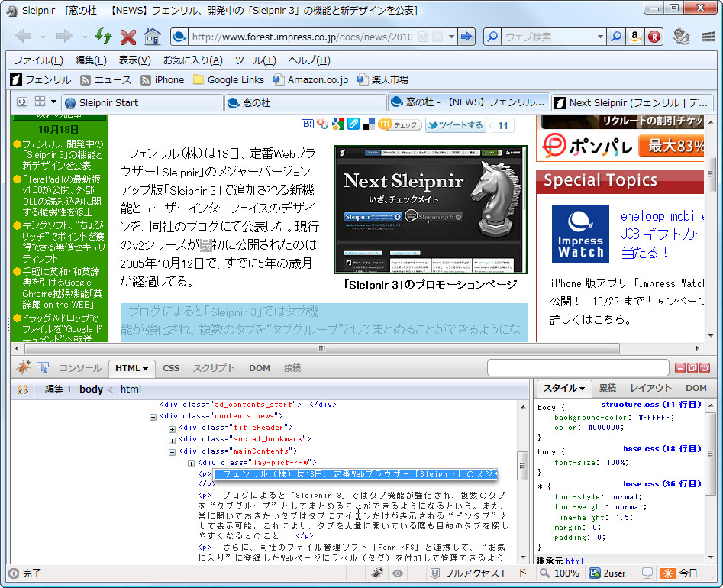
Task: Open Firebug in separate window icon
Action: [x=692, y=367]
